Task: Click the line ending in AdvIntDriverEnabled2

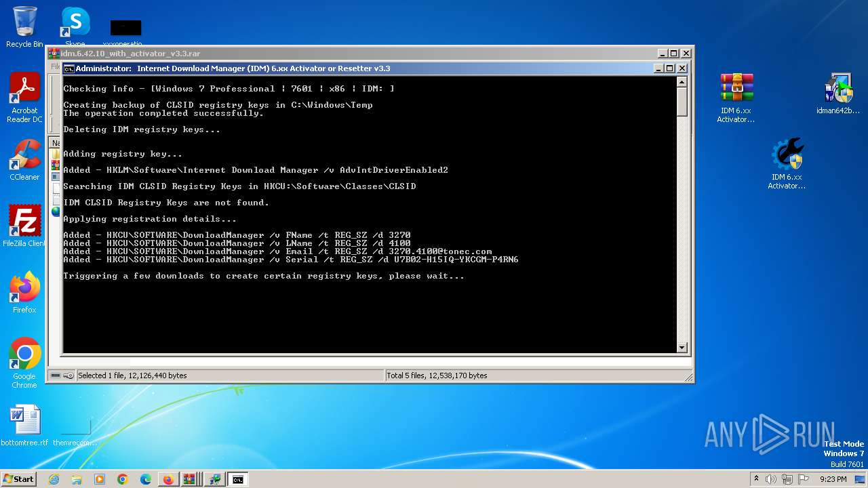Action: (256, 170)
